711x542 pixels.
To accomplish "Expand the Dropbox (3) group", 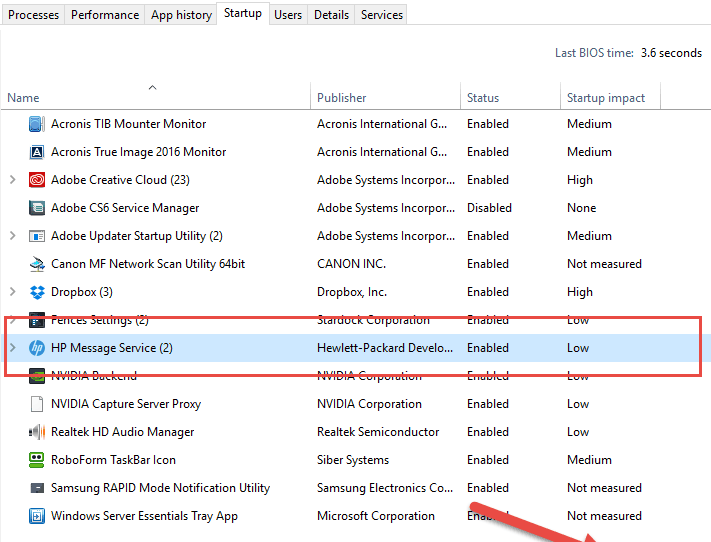I will 13,292.
